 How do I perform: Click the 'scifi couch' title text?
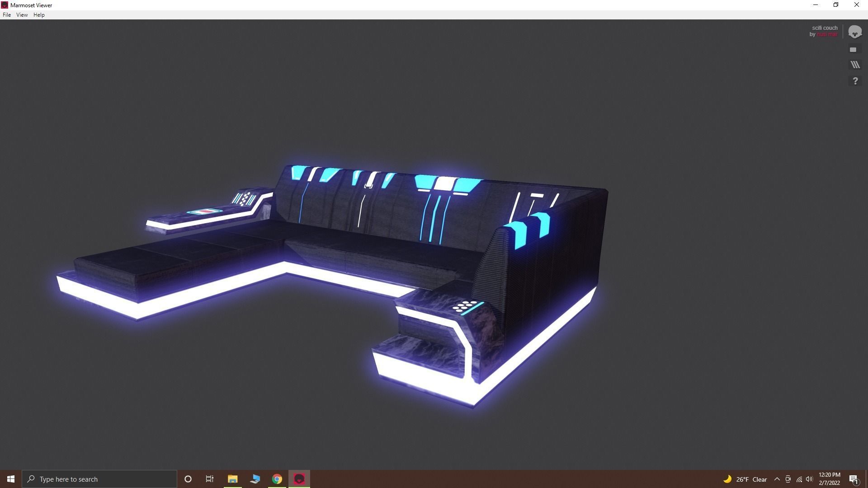point(825,28)
